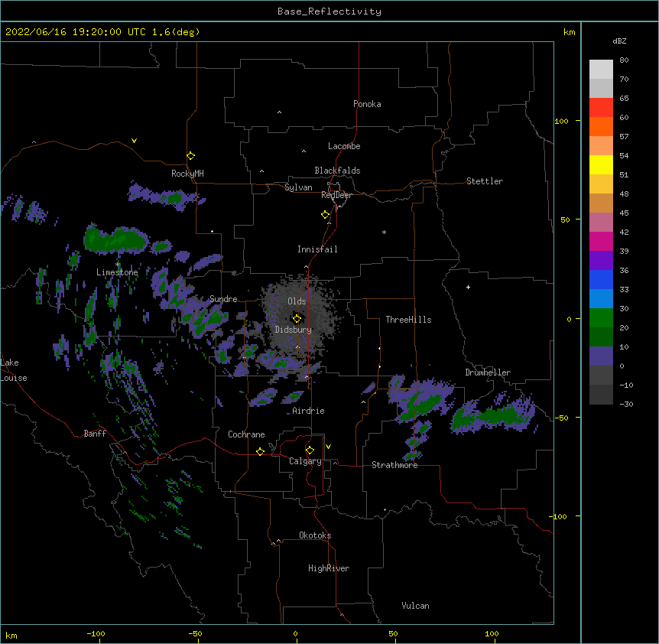Viewport: 659px width, 644px height.
Task: Click the Strathmore town label
Action: point(394,465)
